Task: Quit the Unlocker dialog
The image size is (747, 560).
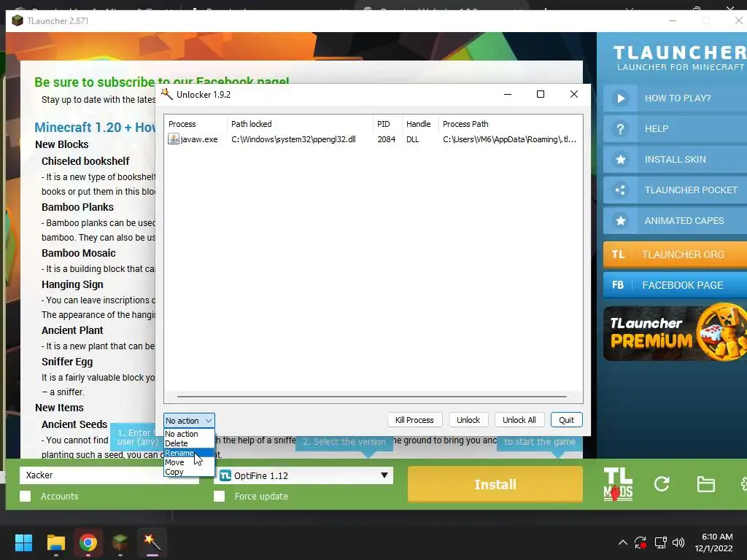Action: tap(566, 420)
